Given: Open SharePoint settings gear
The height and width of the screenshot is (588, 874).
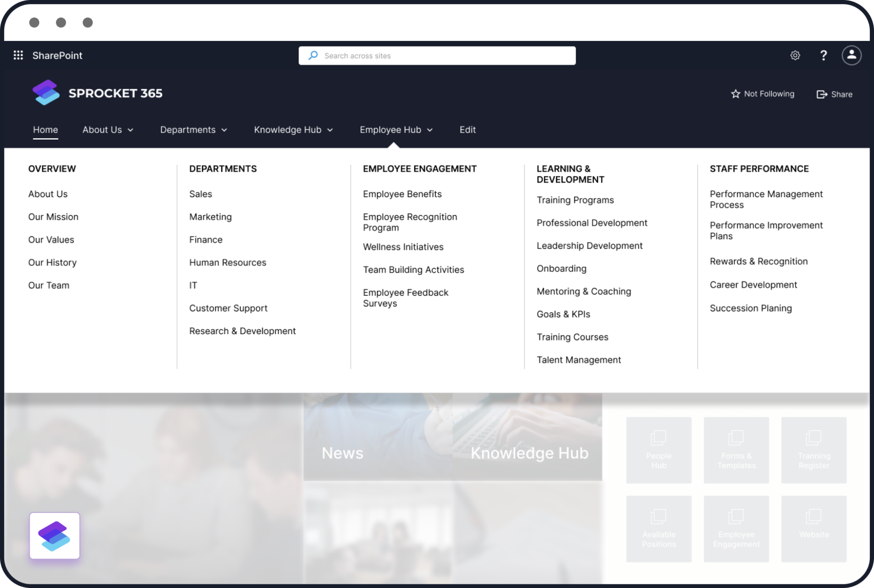Looking at the screenshot, I should (x=795, y=55).
